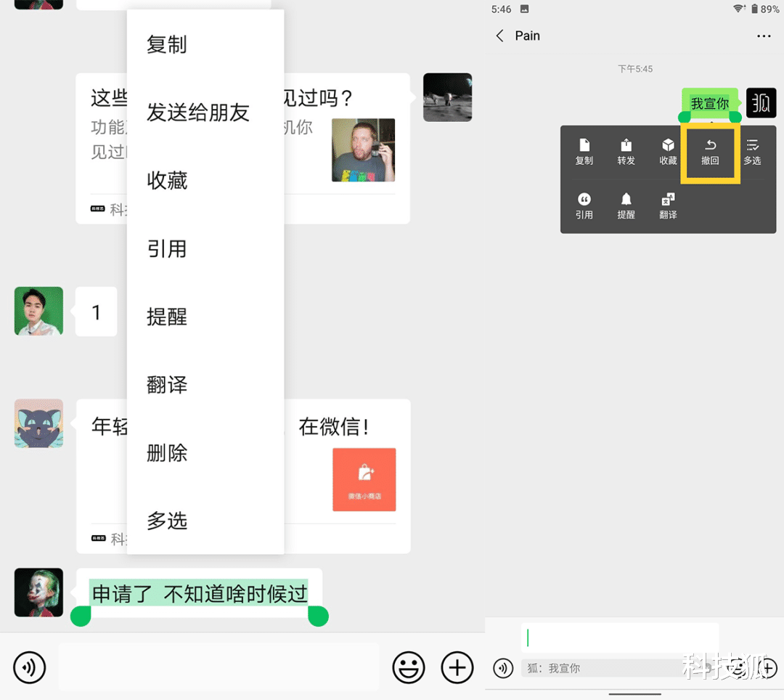
Task: Open the three-dot more menu in Pain chat
Action: (764, 36)
